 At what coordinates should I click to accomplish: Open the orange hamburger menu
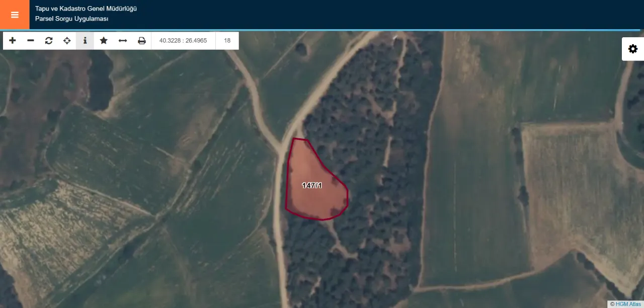(15, 15)
